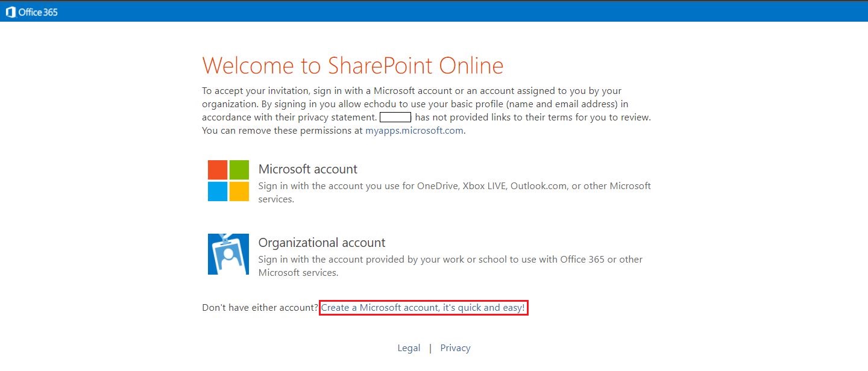The height and width of the screenshot is (371, 868).
Task: Select the Microsoft account heading
Action: coord(308,169)
